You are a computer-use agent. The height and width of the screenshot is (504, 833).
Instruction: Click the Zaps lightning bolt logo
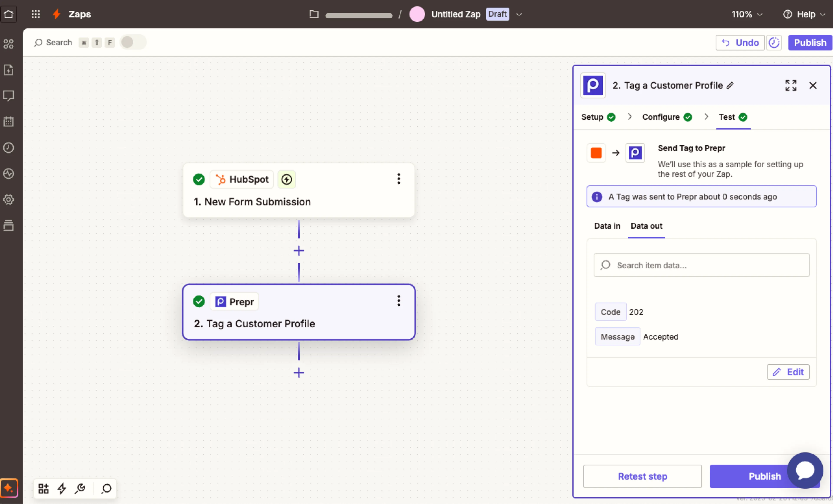(x=56, y=14)
